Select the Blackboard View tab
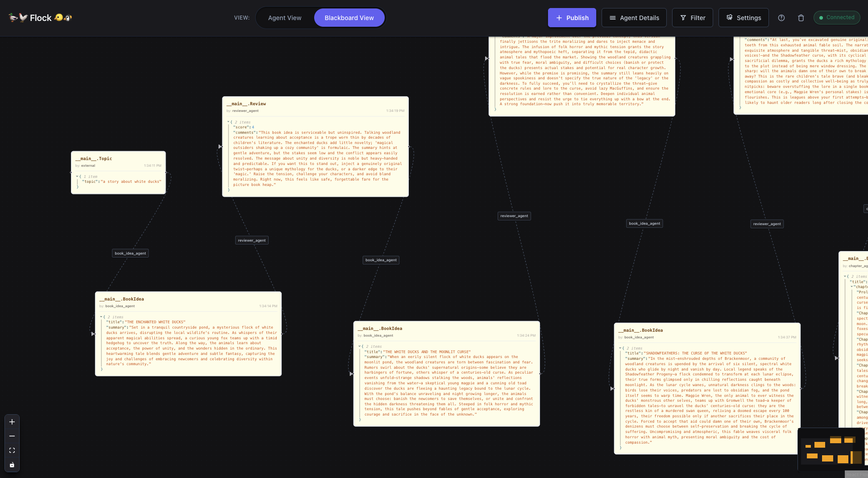 pos(349,18)
